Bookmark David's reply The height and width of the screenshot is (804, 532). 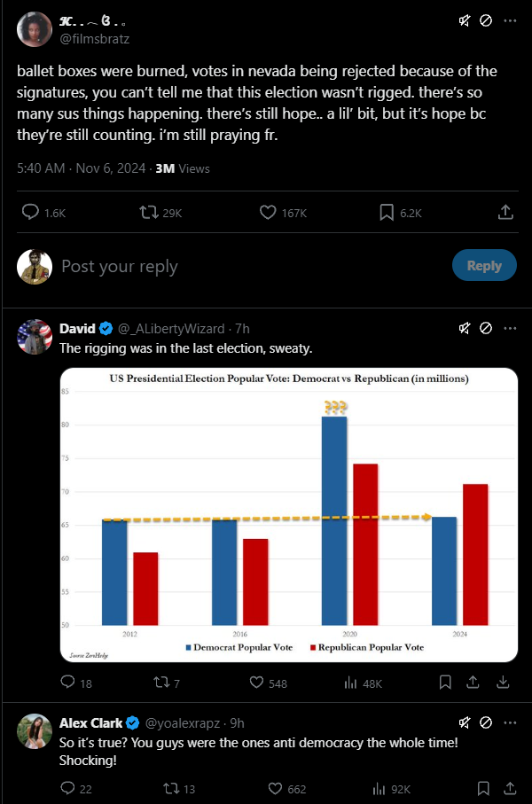point(446,683)
